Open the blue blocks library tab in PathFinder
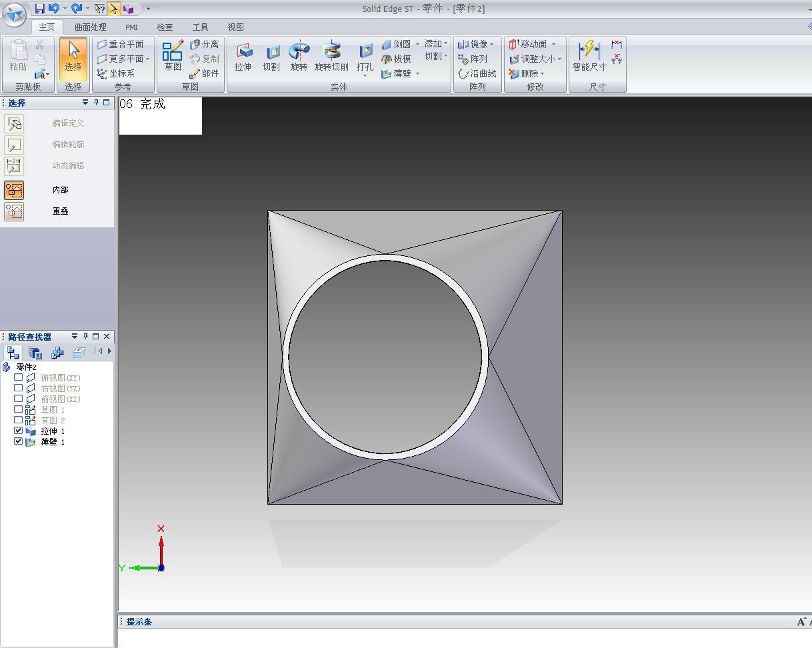This screenshot has height=648, width=812. click(57, 352)
